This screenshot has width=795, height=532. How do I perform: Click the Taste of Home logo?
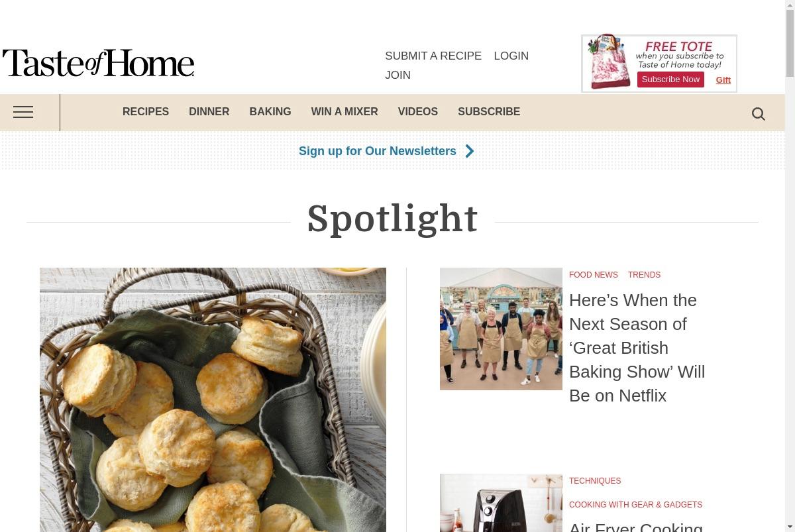98,63
